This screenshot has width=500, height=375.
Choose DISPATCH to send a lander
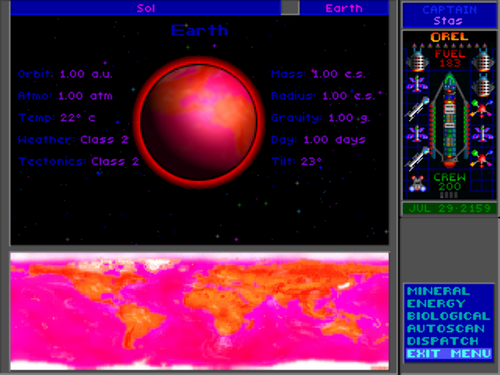click(443, 341)
